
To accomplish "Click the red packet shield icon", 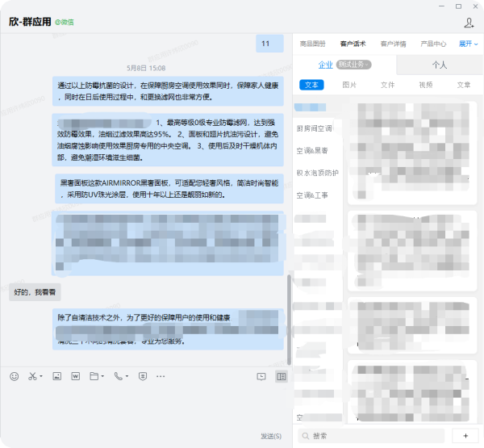I will pos(143,376).
